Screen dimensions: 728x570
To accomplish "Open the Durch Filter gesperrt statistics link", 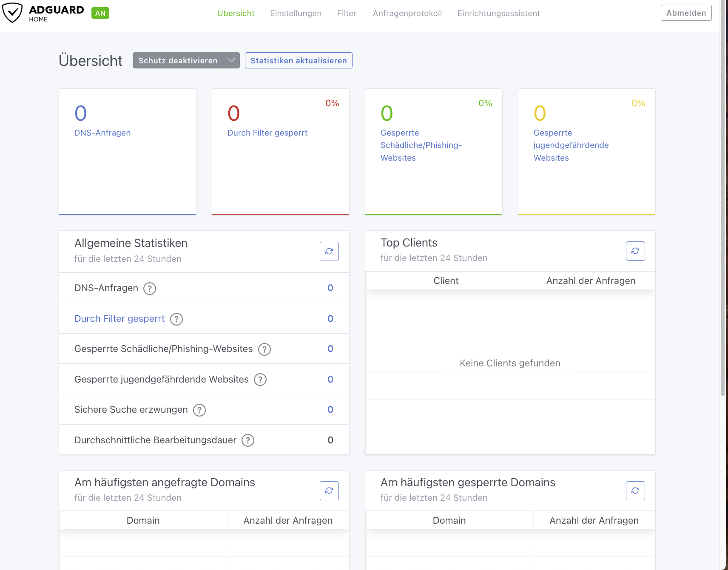I will point(119,319).
